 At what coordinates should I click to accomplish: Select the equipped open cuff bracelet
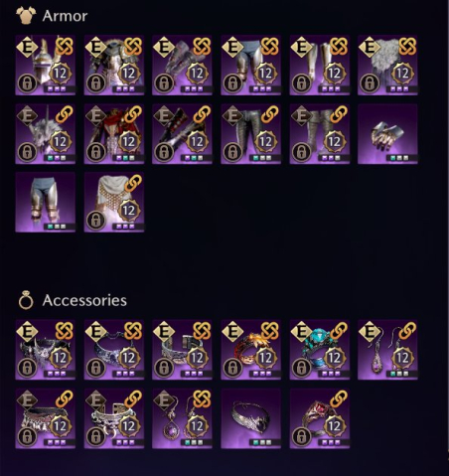point(182,350)
